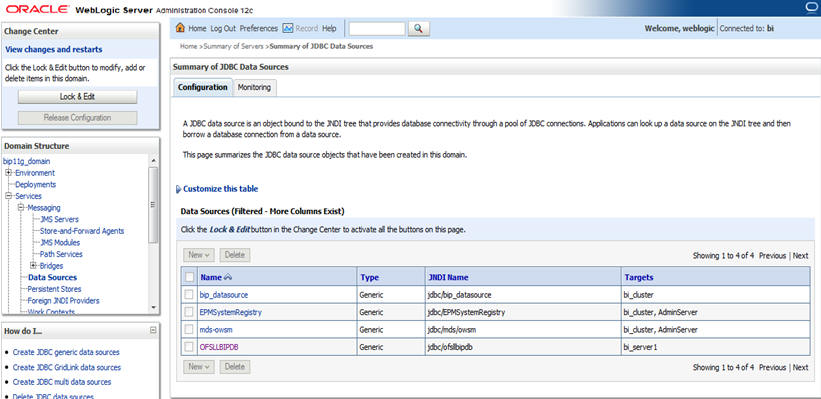This screenshot has width=821, height=399.
Task: Open OFSLLBIPDB data source link
Action: coord(219,347)
